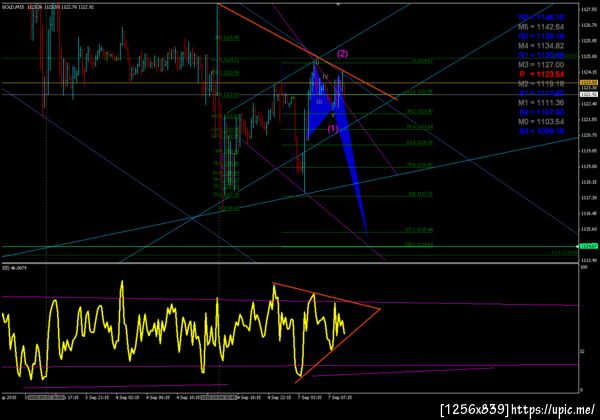This screenshot has width=600, height=420.
Task: Click the 4 Sep 22:15 time label
Action: (279, 397)
